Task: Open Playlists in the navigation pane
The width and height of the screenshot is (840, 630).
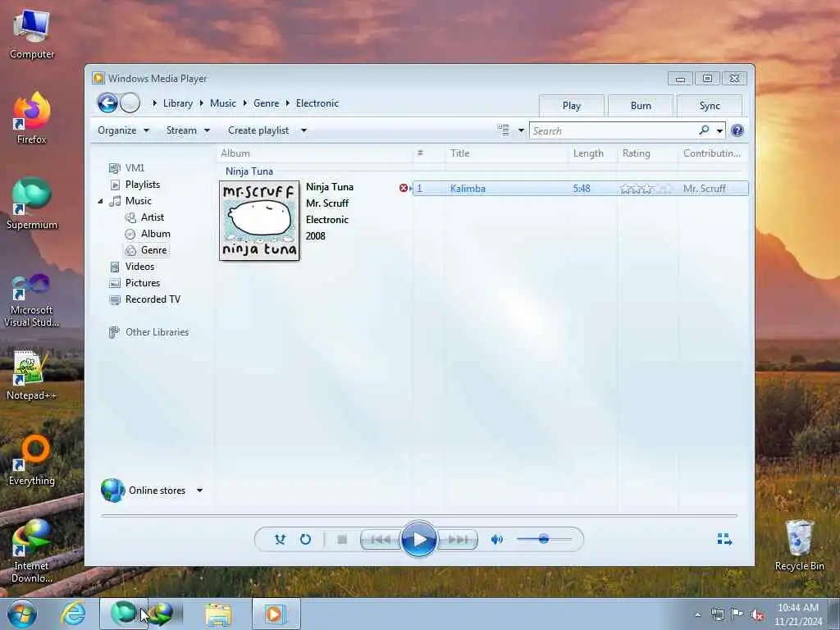Action: (143, 185)
